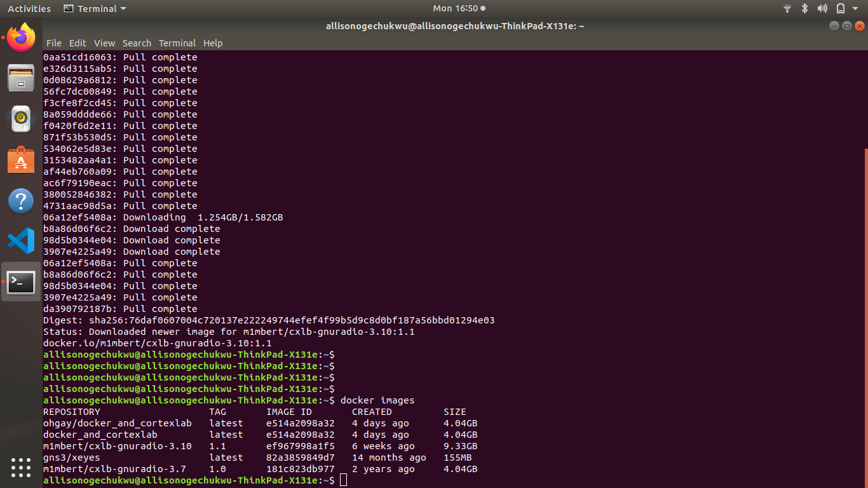Select the Terminal icon in dock
This screenshot has width=868, height=488.
pos(21,282)
